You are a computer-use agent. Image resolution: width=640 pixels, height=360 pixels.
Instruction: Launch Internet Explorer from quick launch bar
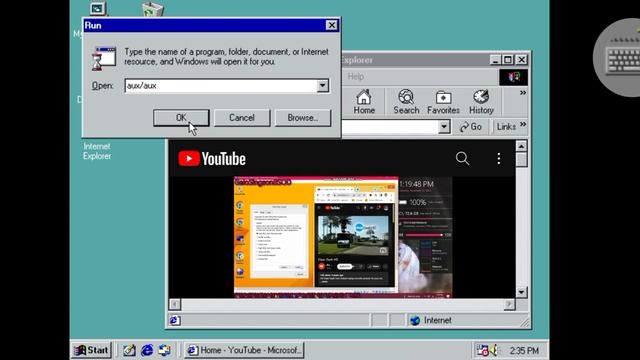(147, 350)
